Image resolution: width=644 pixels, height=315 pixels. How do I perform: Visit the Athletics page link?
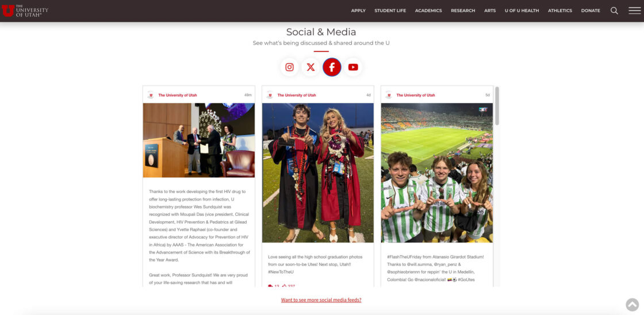tap(560, 11)
